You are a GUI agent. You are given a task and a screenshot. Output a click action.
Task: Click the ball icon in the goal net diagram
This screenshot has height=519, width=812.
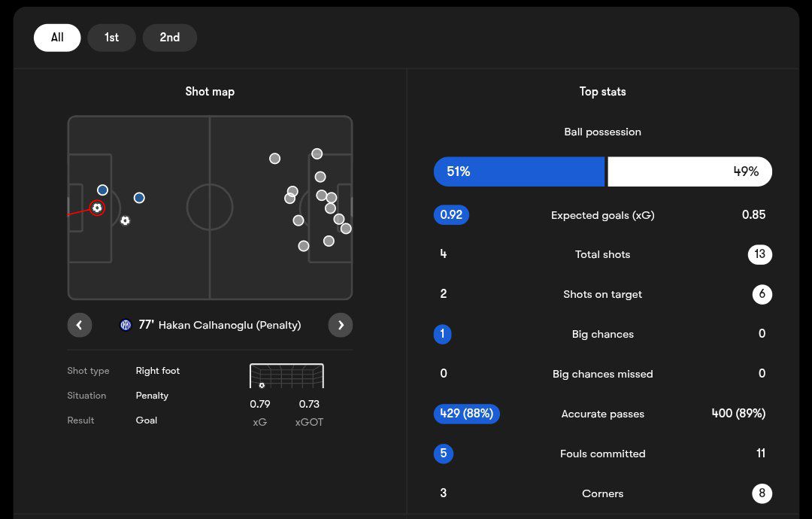(x=262, y=385)
